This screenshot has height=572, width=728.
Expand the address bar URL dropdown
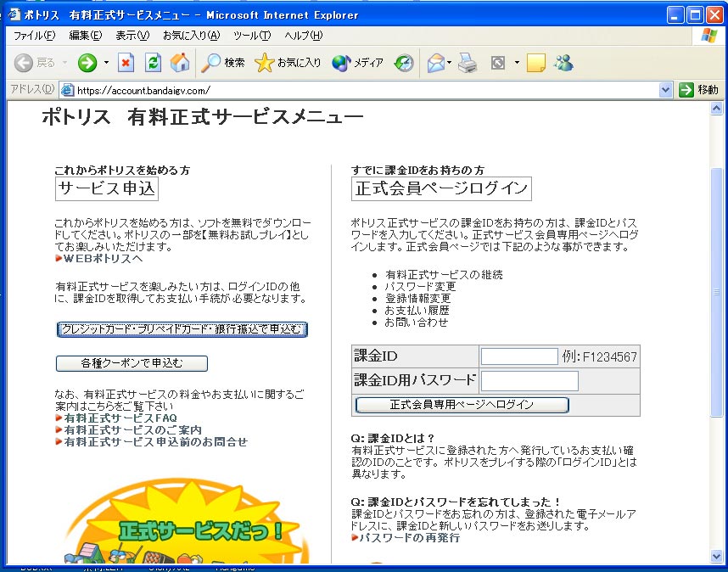coord(665,90)
